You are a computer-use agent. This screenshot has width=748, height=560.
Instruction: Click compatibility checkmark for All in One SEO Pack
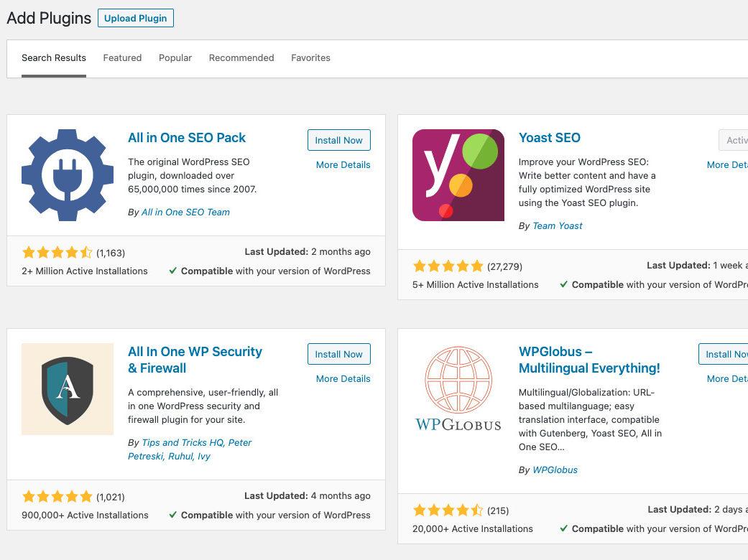(173, 271)
